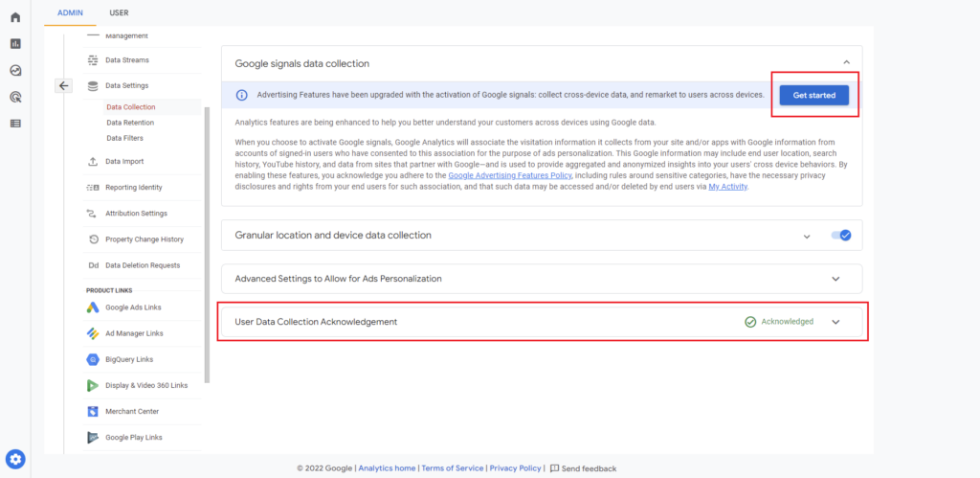Open Data Streams settings
This screenshot has width=980, height=478.
pos(127,60)
